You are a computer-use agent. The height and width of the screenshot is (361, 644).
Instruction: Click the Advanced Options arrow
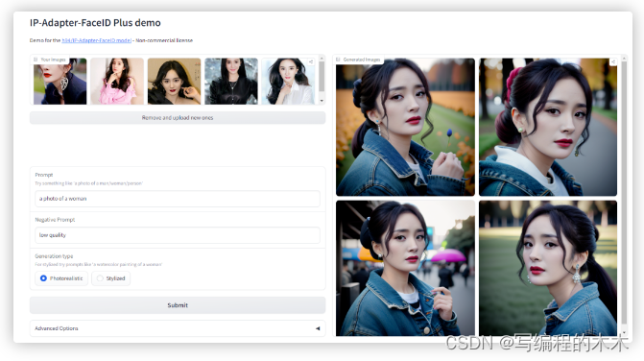[318, 328]
